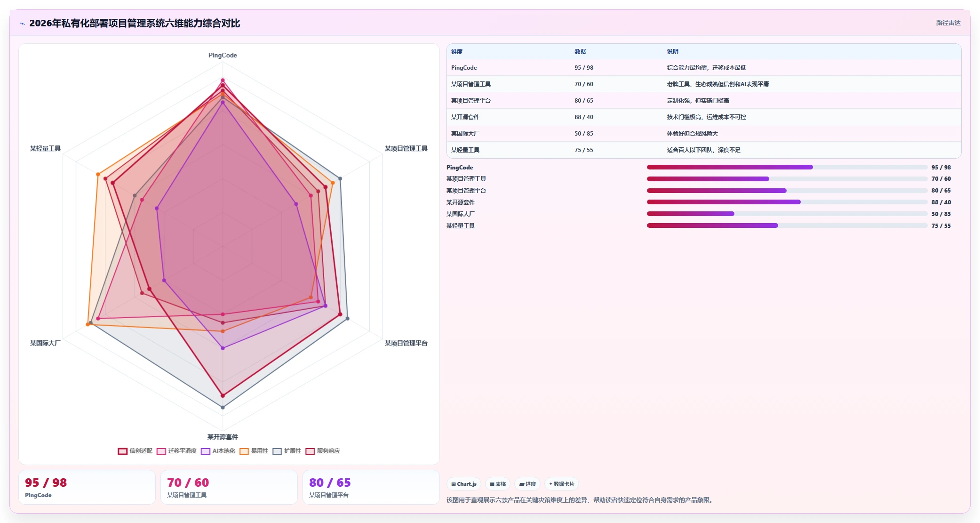The image size is (980, 523).
Task: Click the 某项目管理平台 progress bar
Action: [787, 191]
